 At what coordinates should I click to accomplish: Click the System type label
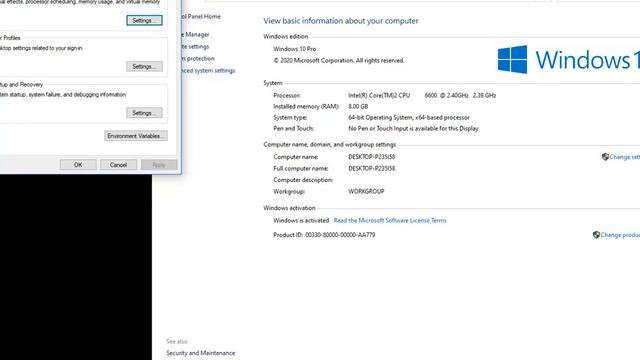click(290, 117)
